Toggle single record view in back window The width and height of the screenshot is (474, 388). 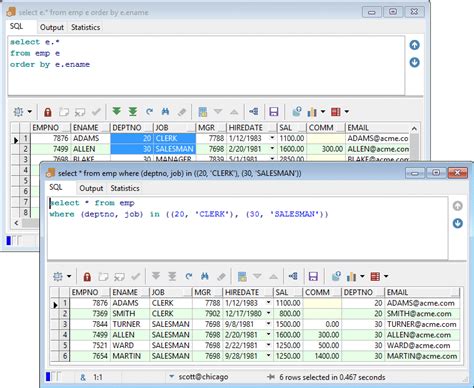coord(202,112)
